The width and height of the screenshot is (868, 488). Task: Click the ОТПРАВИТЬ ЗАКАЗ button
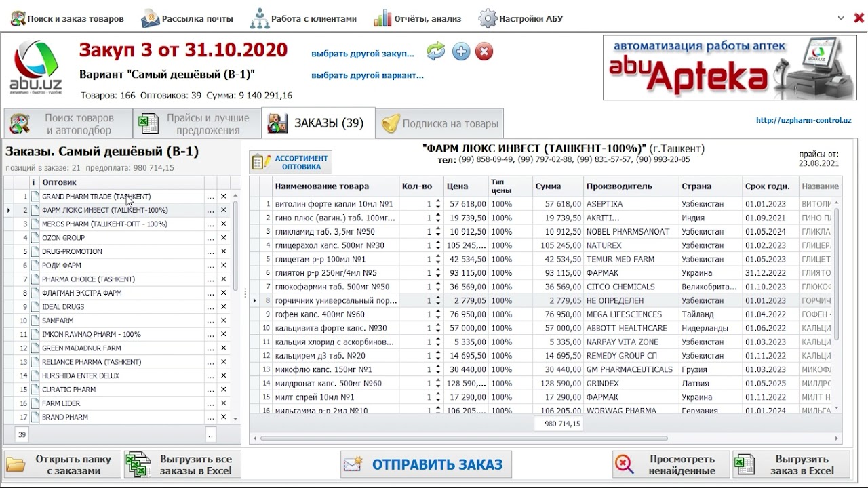point(426,465)
